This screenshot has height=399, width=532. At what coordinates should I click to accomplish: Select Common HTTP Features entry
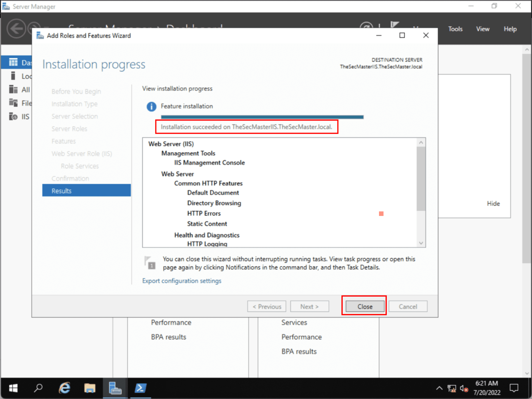[208, 183]
